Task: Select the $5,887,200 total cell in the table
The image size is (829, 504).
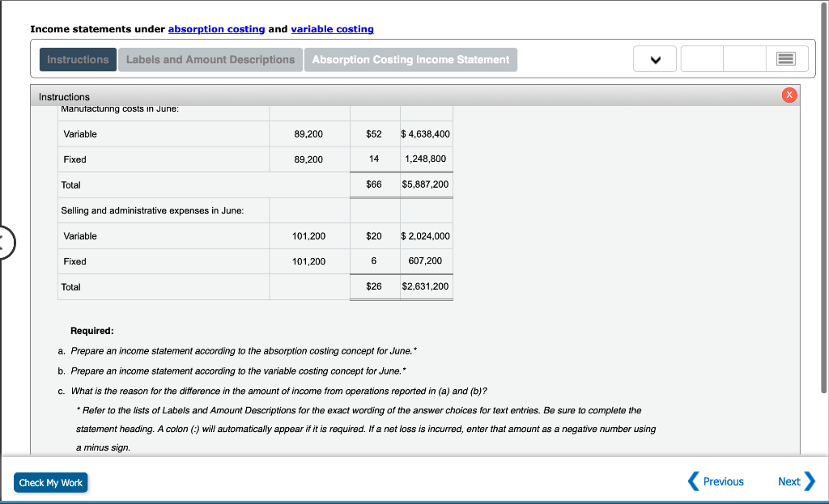Action: point(424,184)
